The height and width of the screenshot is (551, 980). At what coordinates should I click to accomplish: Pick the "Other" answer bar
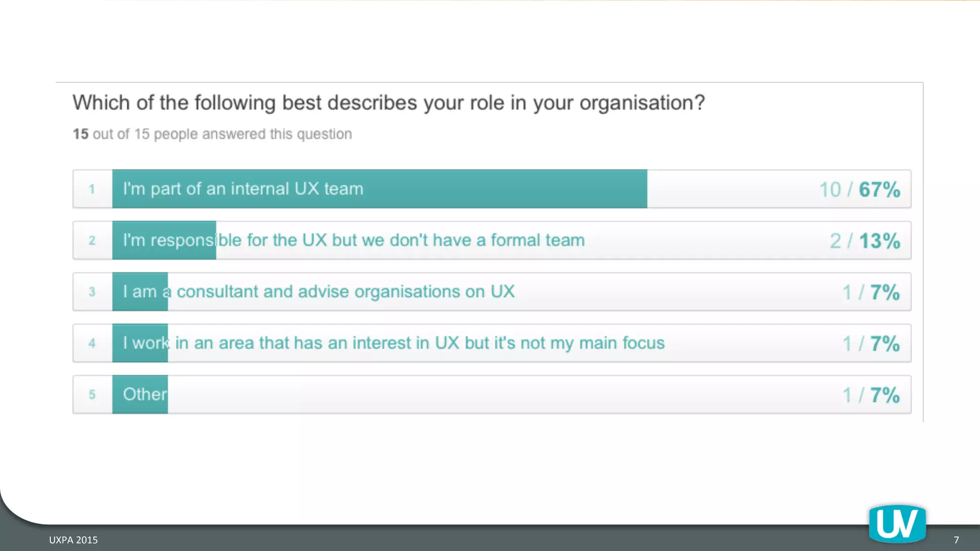[x=145, y=395]
